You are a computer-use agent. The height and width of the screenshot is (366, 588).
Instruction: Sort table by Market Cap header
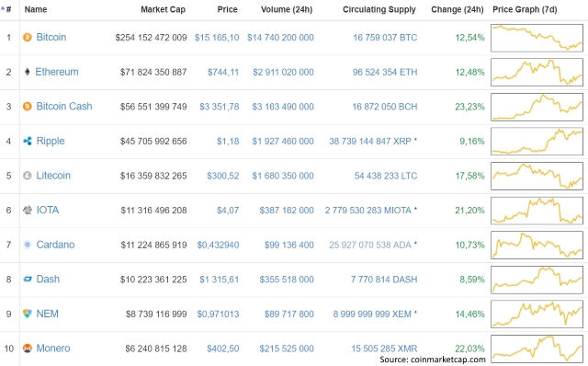[x=164, y=9]
